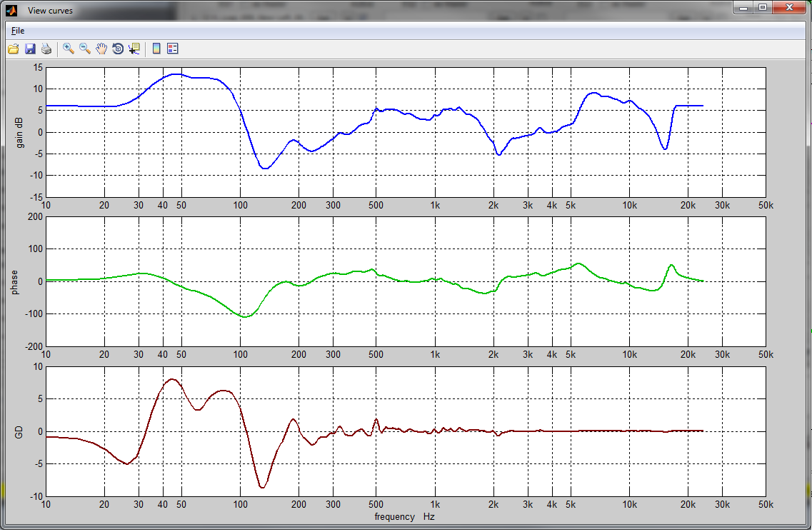Select the Data Cursor tool
This screenshot has width=812, height=532.
point(135,49)
